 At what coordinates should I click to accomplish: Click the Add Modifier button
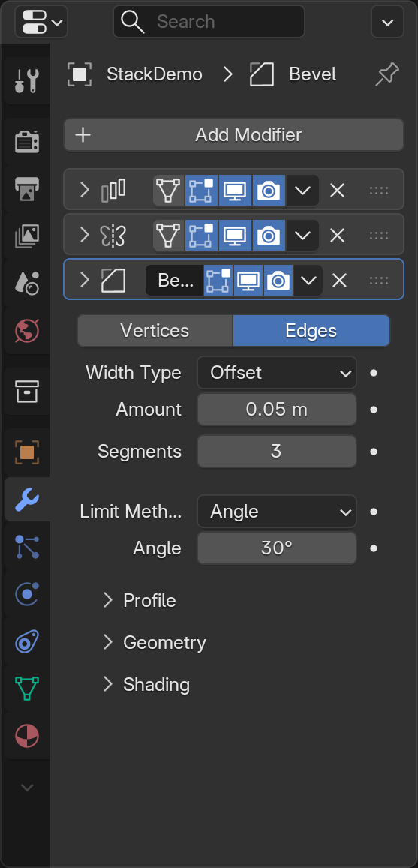(233, 134)
